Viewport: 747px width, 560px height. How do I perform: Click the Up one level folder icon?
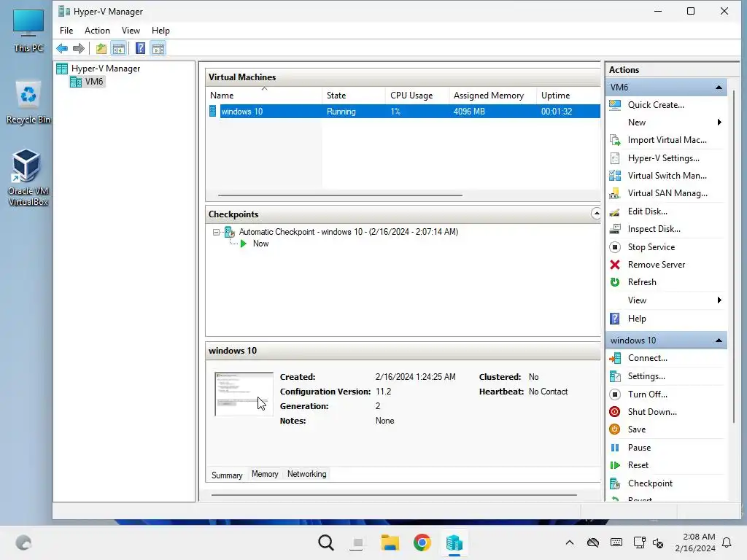point(101,48)
